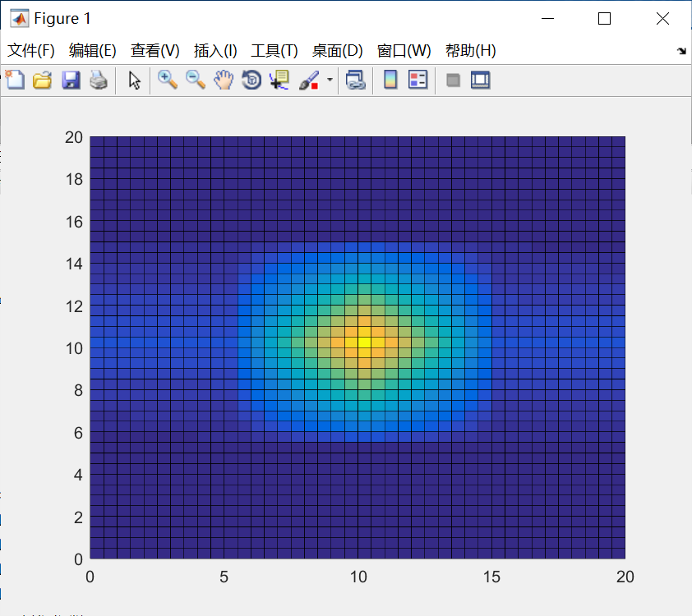Insert a colorbar using the toolbar icon
This screenshot has height=616, width=692.
click(390, 80)
